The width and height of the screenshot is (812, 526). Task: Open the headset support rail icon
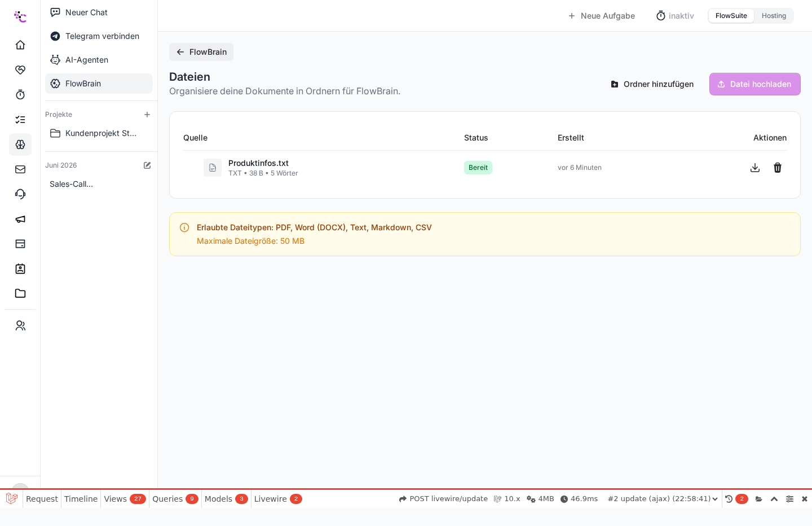point(20,194)
